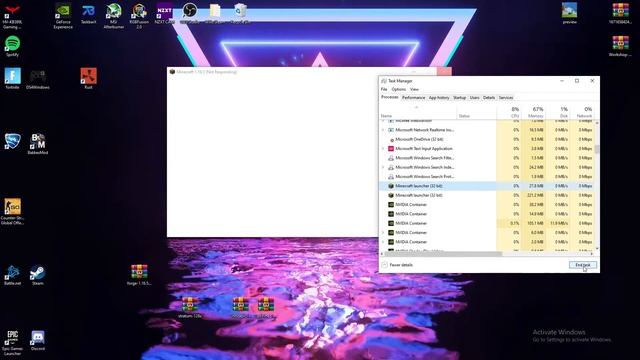Launch Fortnite from the desktop
Image resolution: width=640 pixels, height=360 pixels.
click(x=13, y=78)
